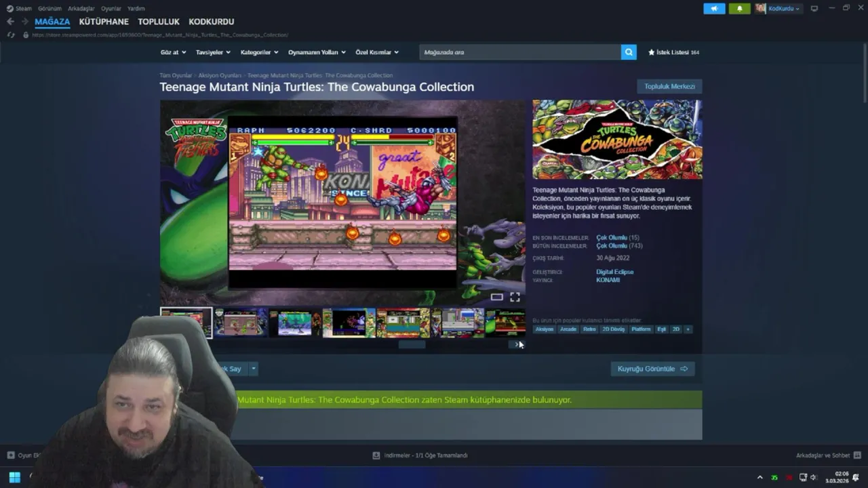The width and height of the screenshot is (868, 488).
Task: Switch to Big Picture mode icon
Action: click(814, 8)
